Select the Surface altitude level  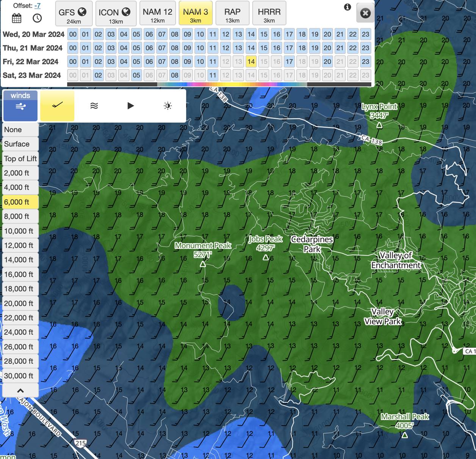[20, 144]
